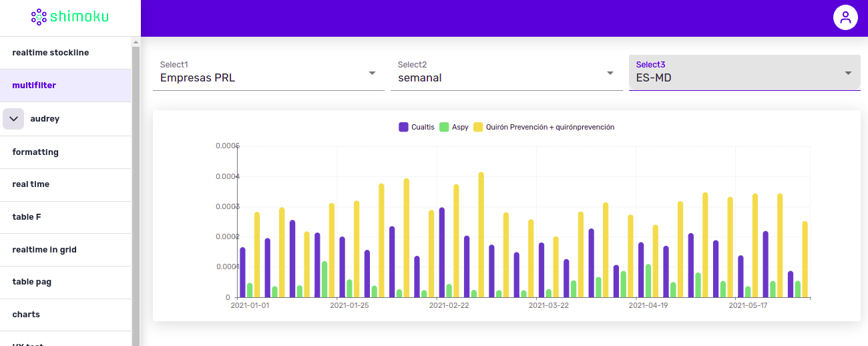Image resolution: width=868 pixels, height=346 pixels.
Task: Open the table pag page
Action: point(65,282)
